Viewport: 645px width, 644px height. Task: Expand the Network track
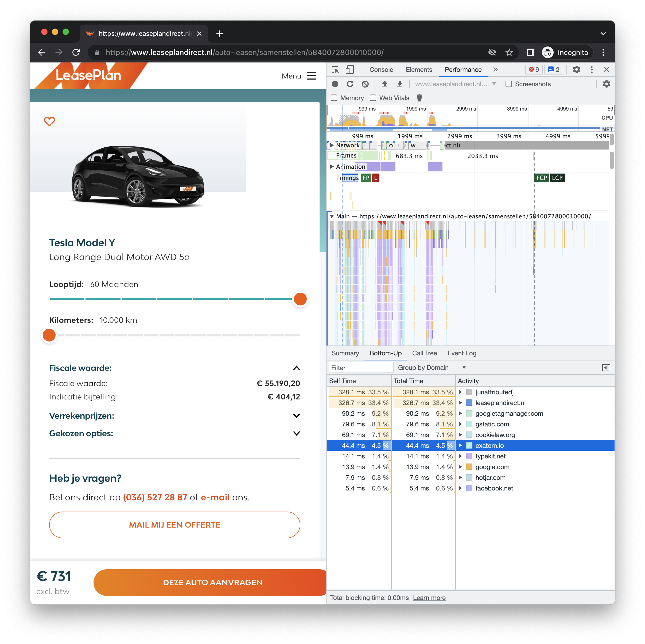[x=332, y=145]
